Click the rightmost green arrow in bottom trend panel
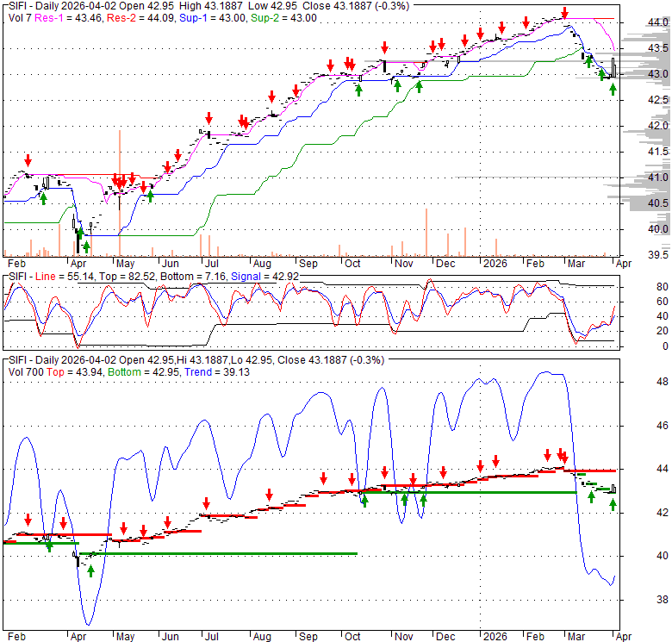This screenshot has height=642, width=672. point(613,504)
